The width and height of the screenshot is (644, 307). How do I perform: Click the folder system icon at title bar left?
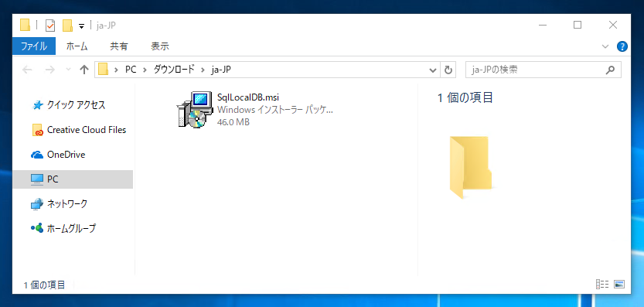tap(25, 26)
